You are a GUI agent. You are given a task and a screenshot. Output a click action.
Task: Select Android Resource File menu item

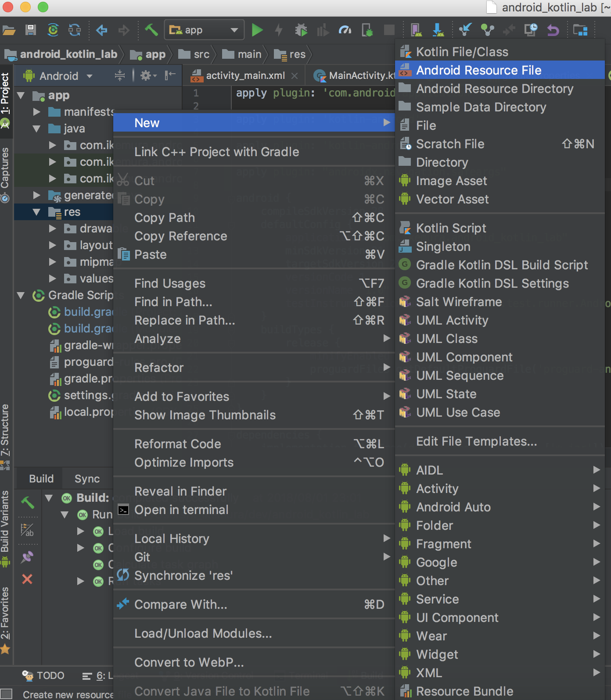pyautogui.click(x=500, y=70)
